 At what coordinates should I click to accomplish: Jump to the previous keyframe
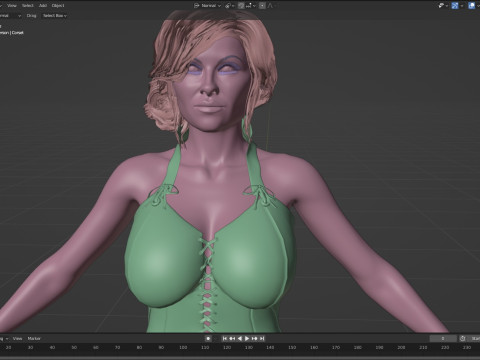click(232, 339)
